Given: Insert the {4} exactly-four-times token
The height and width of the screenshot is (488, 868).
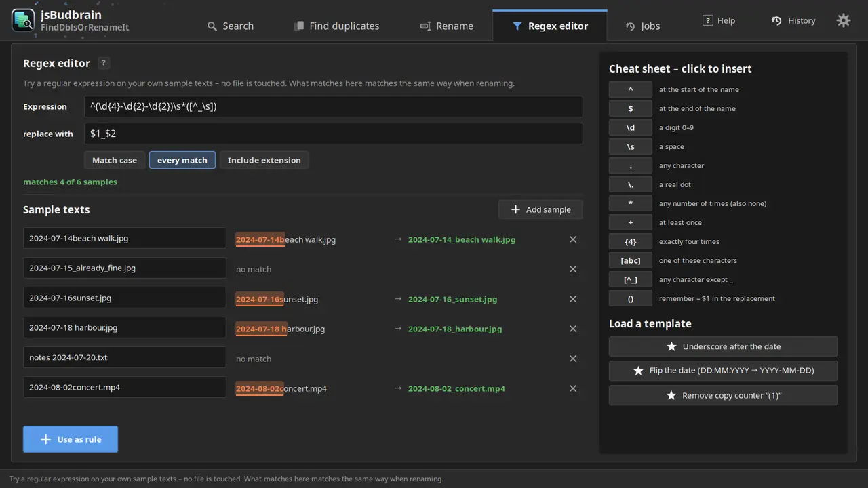Looking at the screenshot, I should (x=631, y=241).
